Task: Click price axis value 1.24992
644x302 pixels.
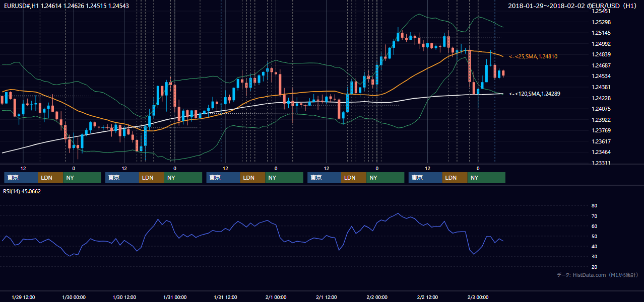Action: [x=601, y=44]
